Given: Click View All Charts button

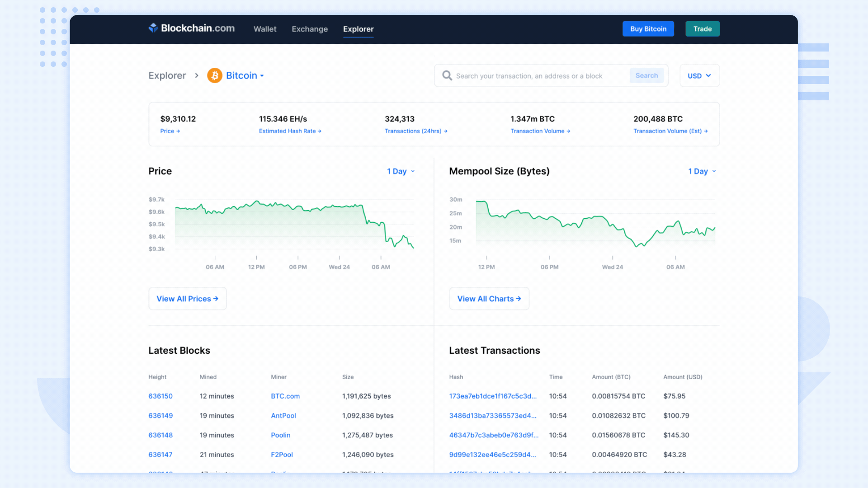Looking at the screenshot, I should click(489, 299).
